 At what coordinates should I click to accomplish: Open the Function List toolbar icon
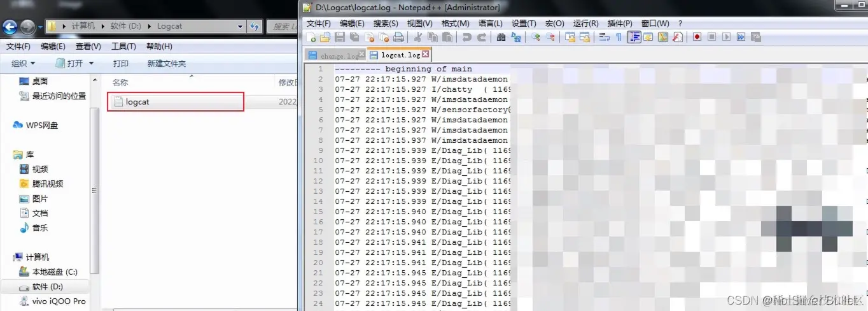point(678,37)
